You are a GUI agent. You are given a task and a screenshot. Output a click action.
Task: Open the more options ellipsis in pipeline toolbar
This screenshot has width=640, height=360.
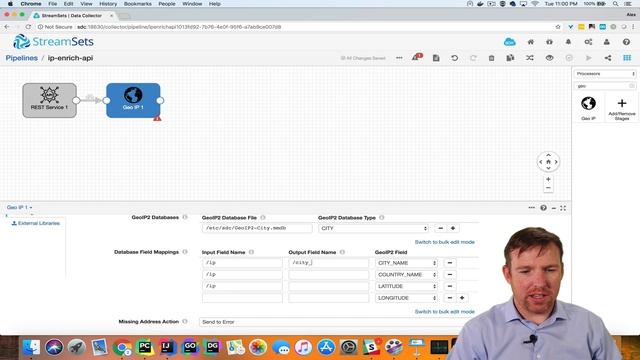pyautogui.click(x=399, y=58)
